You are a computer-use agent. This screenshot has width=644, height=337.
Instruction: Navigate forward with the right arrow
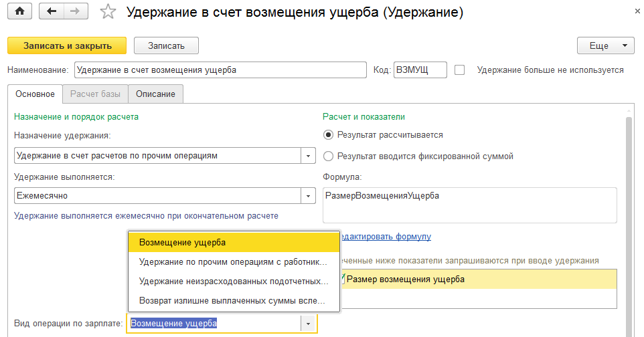pos(74,11)
